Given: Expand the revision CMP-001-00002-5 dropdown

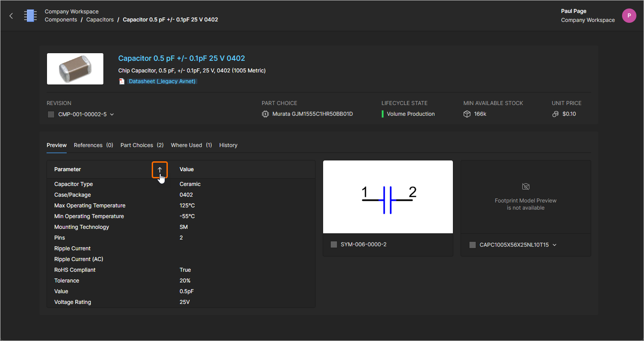Looking at the screenshot, I should click(x=112, y=114).
